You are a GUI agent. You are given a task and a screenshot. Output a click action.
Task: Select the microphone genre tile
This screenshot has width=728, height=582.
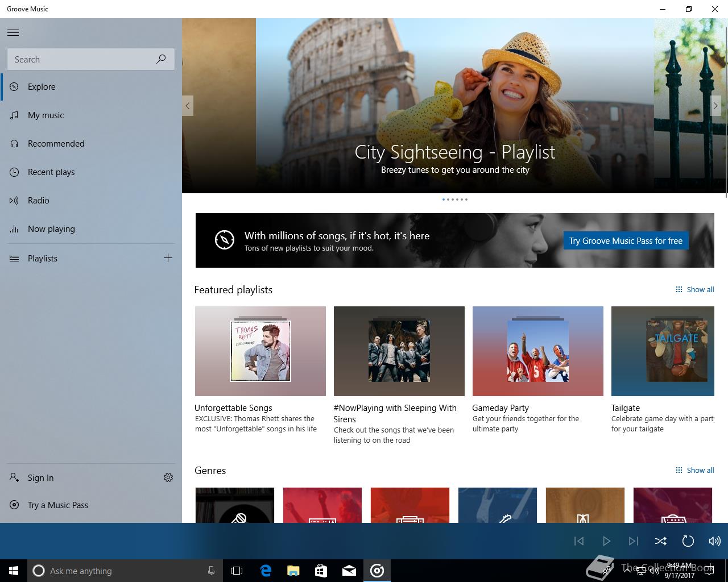(235, 505)
